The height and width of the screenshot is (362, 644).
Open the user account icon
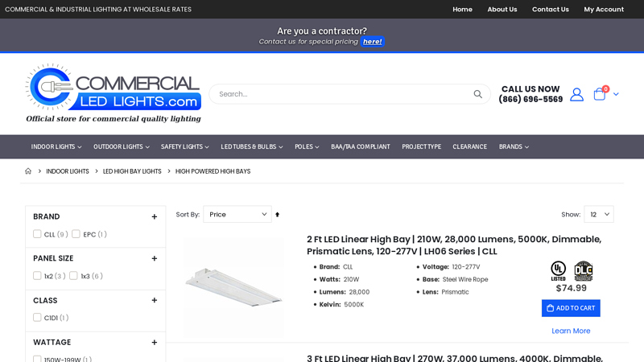point(576,94)
